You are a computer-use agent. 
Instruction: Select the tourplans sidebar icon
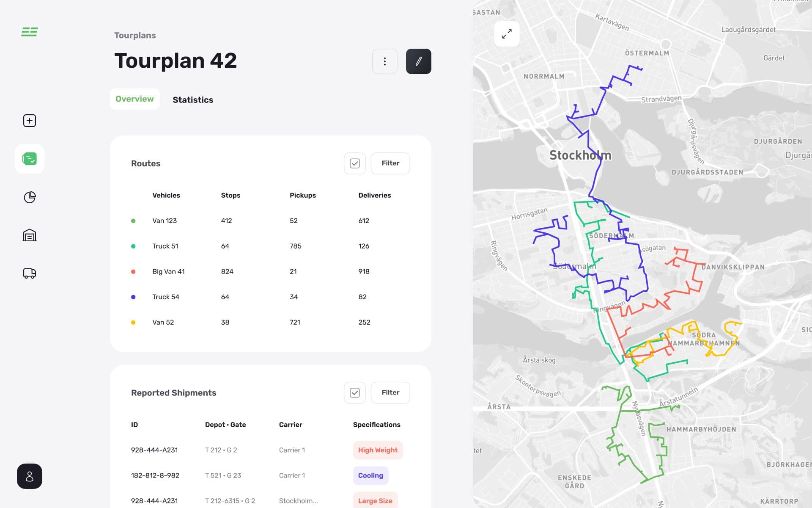(x=30, y=159)
